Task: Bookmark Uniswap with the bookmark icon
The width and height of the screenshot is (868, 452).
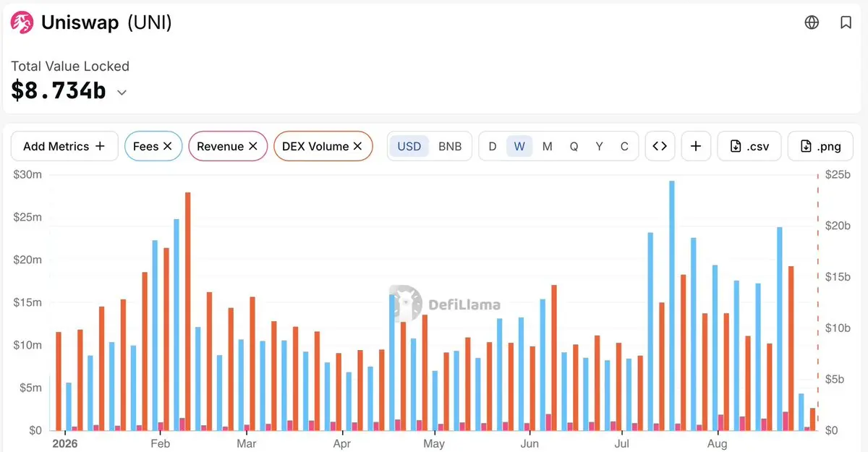Action: pos(846,22)
